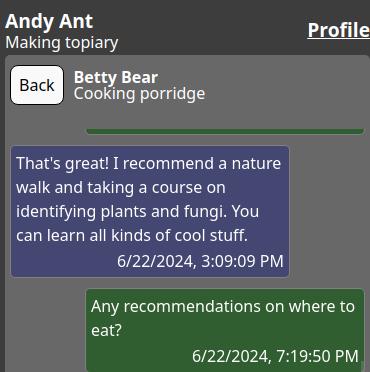
Task: Click the word "walk" in Betty's message
Action: coord(33,188)
